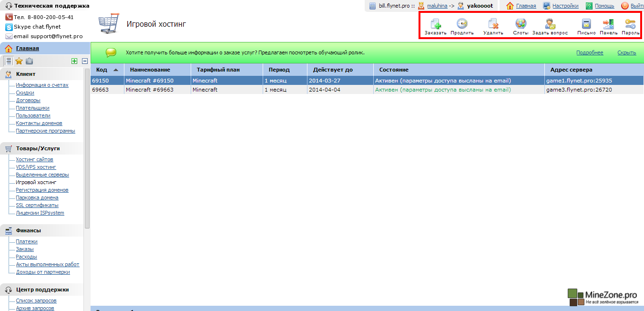Open the Панель panel icon
The width and height of the screenshot is (644, 311).
(x=608, y=24)
